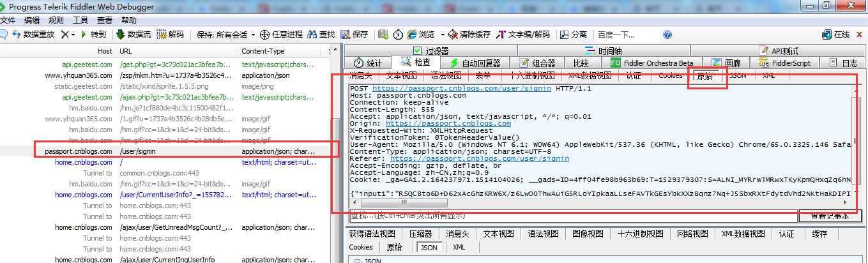Close the toolbar with the red X
868x263 pixels.
(860, 34)
